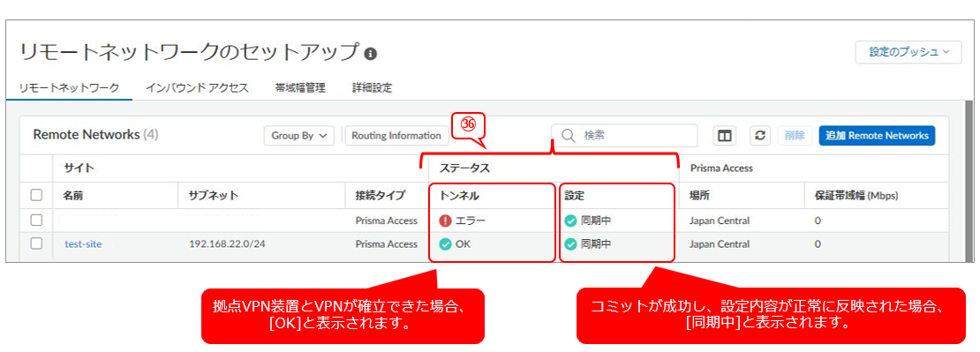Click the サブネット column header
Image resolution: width=980 pixels, height=352 pixels.
point(213,196)
